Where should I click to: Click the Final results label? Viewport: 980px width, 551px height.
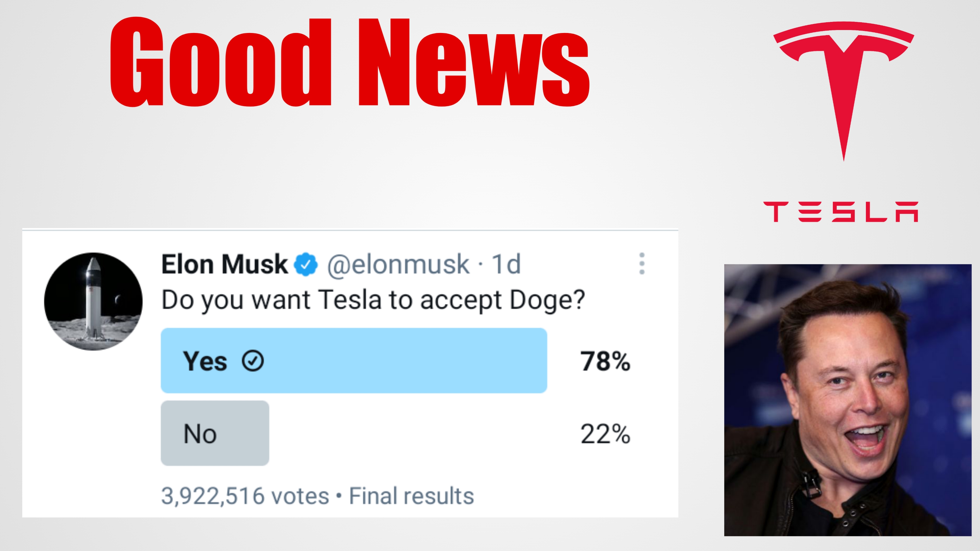click(x=412, y=496)
